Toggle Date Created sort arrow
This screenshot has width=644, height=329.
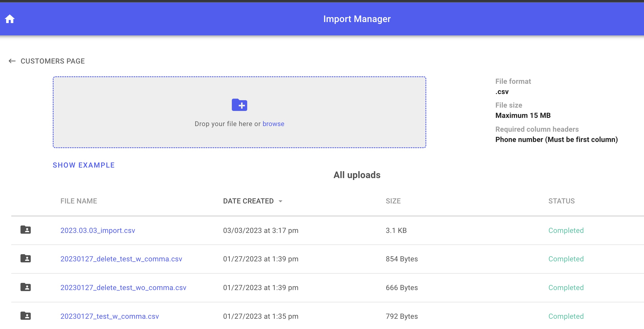click(281, 201)
